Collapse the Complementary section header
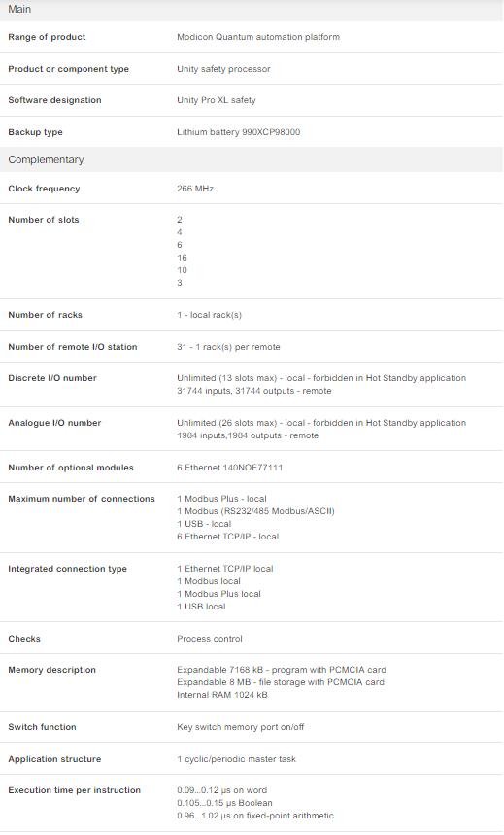This screenshot has width=504, height=835. coord(252,159)
